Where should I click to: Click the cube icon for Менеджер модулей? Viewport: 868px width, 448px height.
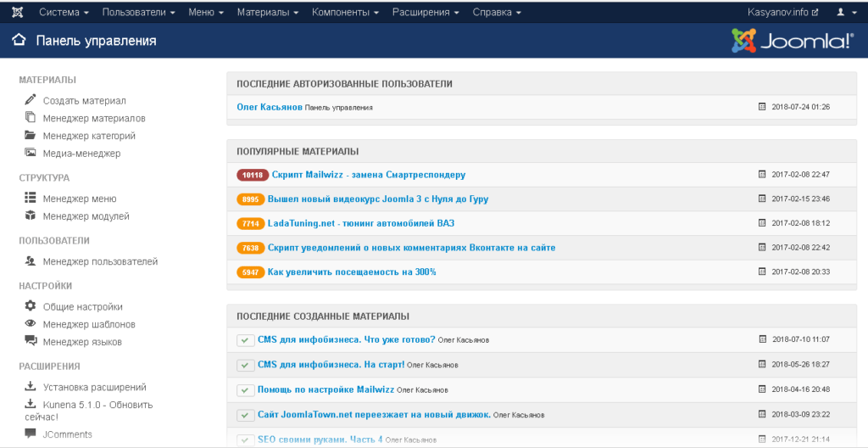point(30,216)
